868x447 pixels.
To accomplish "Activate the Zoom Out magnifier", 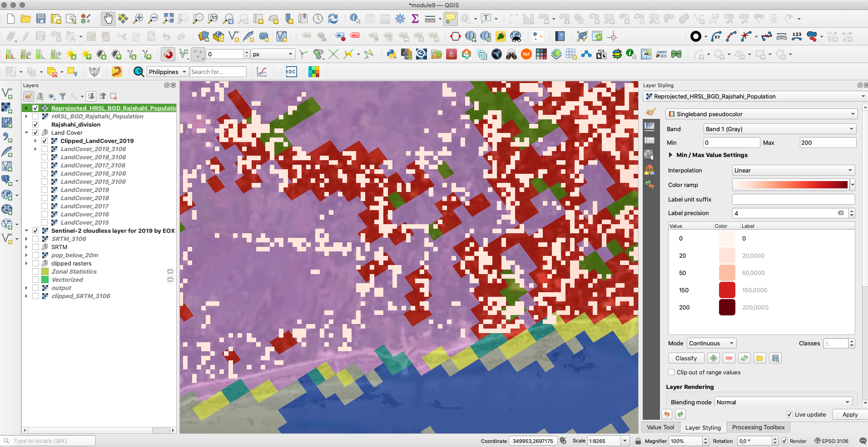I will point(153,19).
